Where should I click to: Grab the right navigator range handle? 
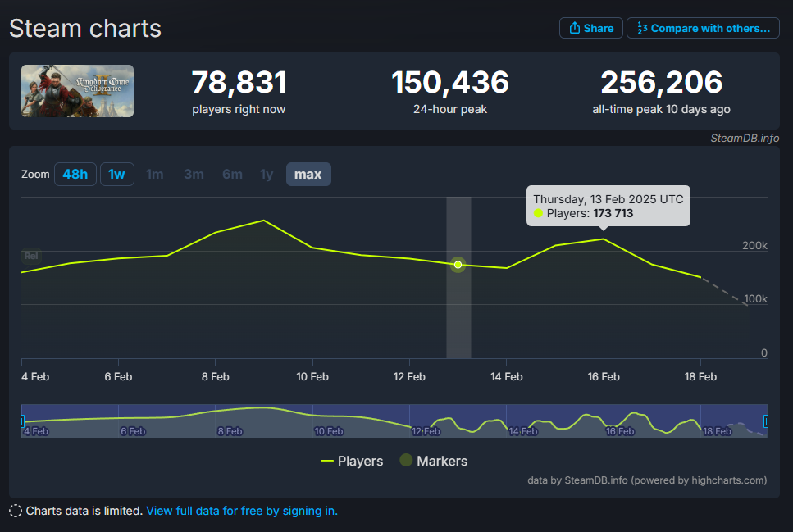766,421
